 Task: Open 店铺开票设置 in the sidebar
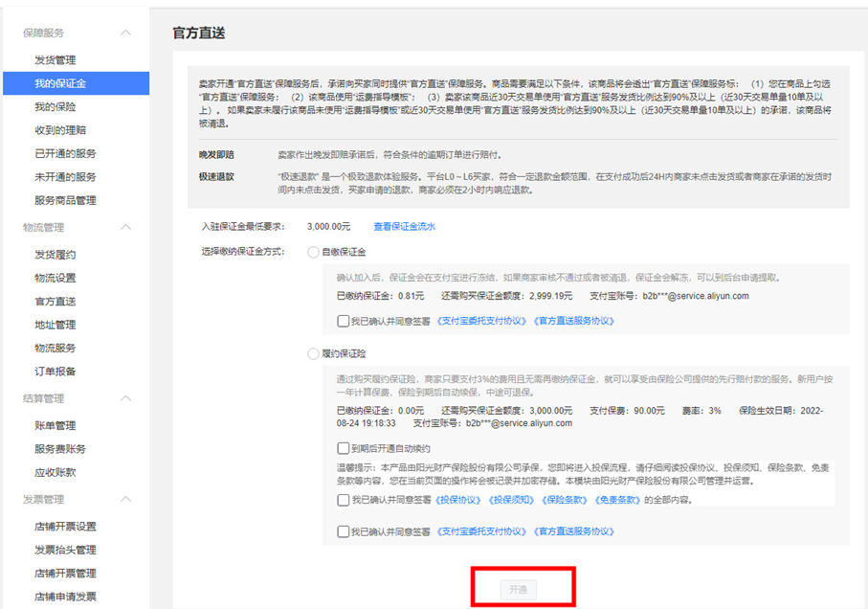(x=65, y=527)
